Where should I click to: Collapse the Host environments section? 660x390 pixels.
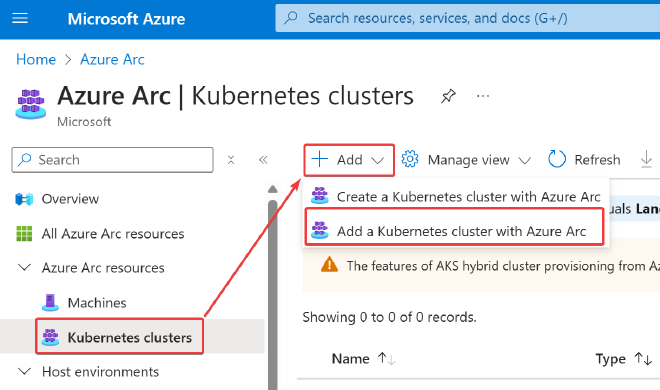(x=25, y=371)
